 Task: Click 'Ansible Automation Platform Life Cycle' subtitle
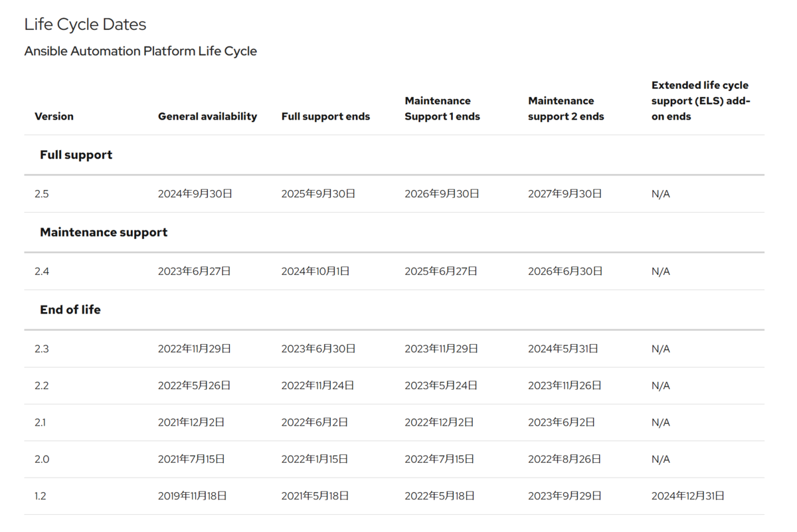click(140, 51)
